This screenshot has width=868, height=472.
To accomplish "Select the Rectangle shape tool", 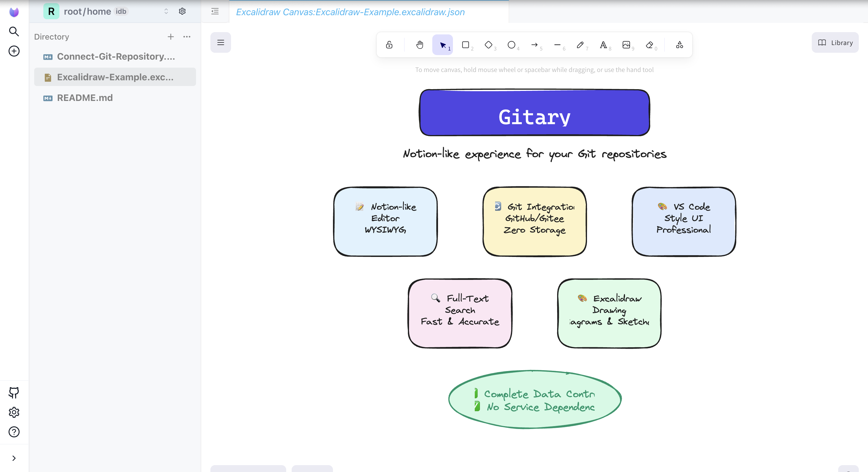I will (x=465, y=45).
